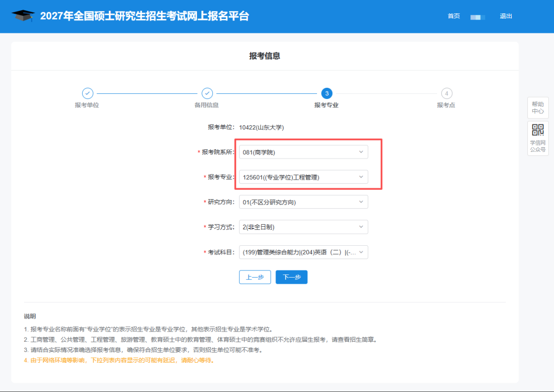Click the orange note about network delay
The image size is (554, 392).
(120, 360)
